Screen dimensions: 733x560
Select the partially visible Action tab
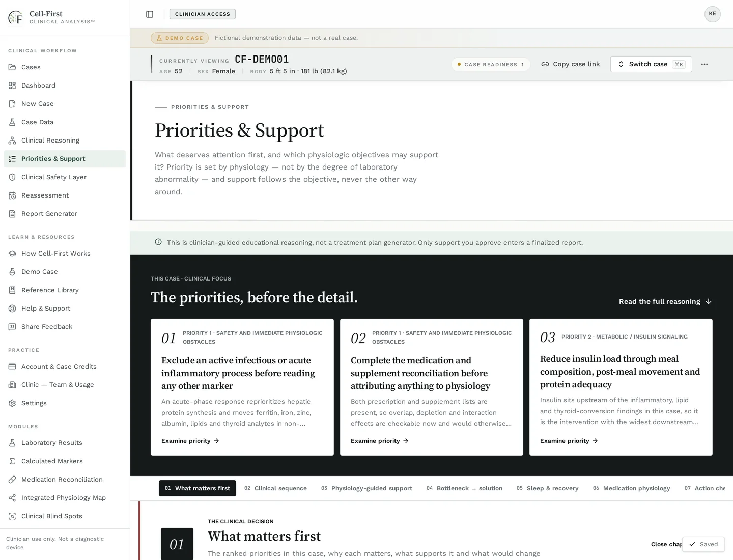tap(705, 488)
